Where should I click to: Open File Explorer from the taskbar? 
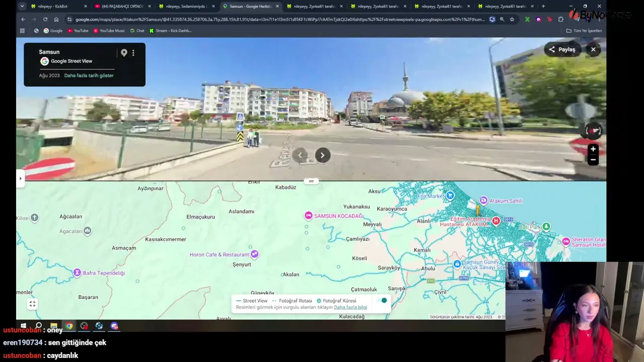(x=53, y=326)
